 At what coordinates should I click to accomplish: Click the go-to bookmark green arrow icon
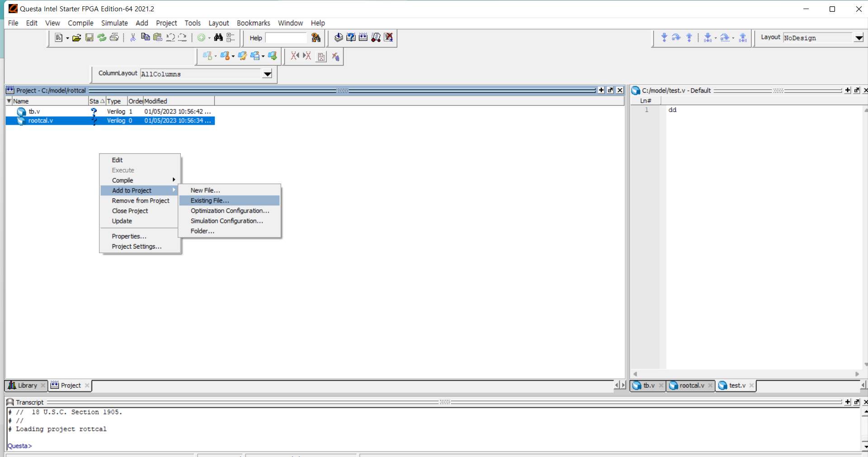(272, 56)
